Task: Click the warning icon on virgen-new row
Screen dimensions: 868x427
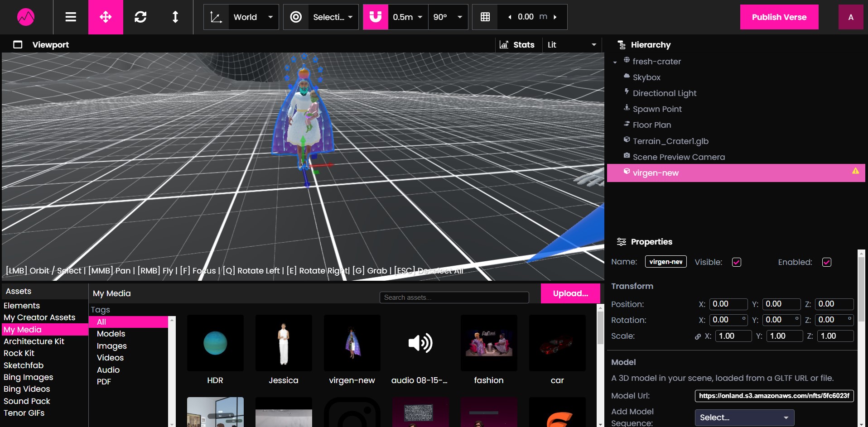Action: pos(855,171)
